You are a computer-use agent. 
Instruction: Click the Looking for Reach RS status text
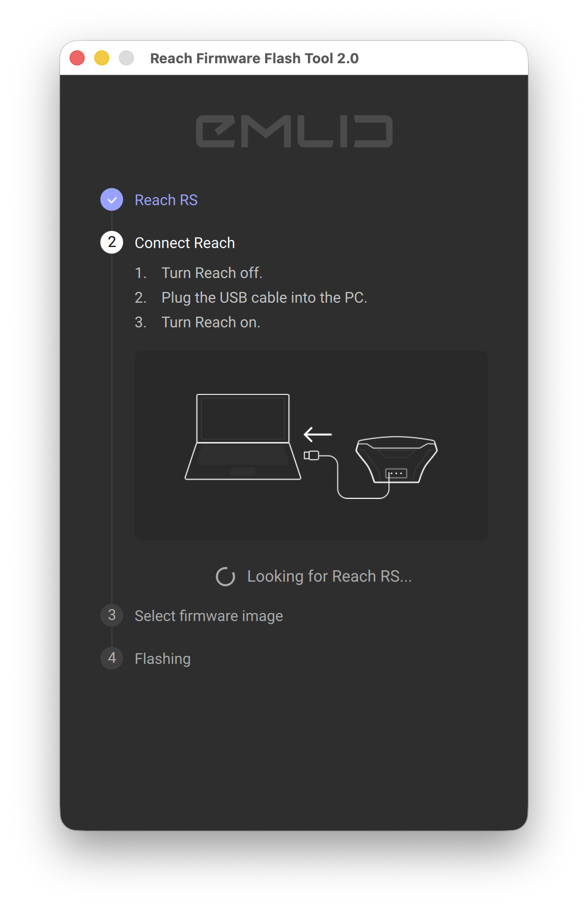pyautogui.click(x=329, y=576)
